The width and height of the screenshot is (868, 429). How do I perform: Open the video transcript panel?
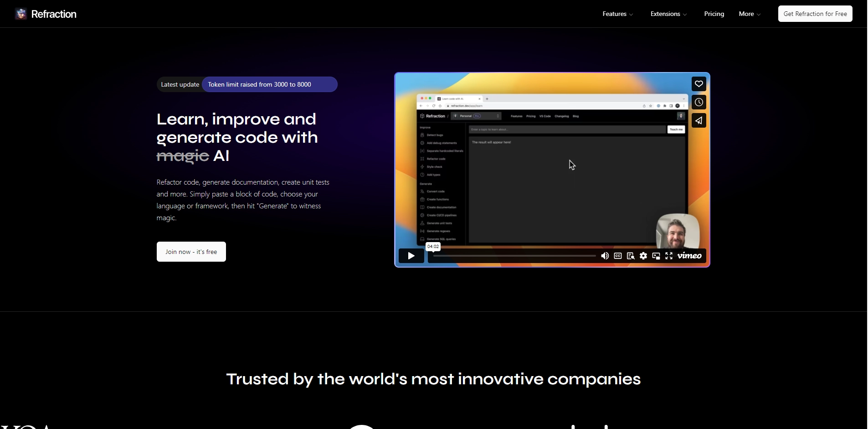coord(631,256)
